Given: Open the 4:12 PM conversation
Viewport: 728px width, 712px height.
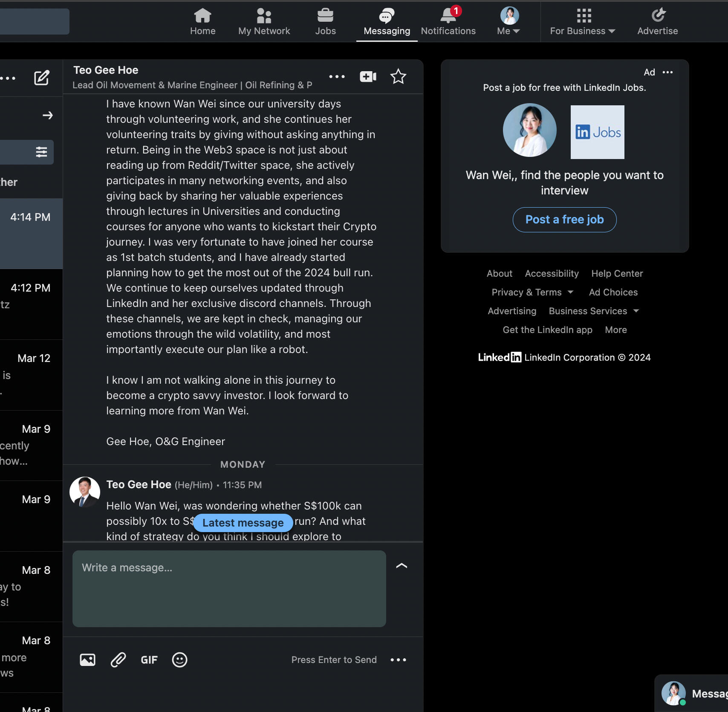Looking at the screenshot, I should (31, 304).
